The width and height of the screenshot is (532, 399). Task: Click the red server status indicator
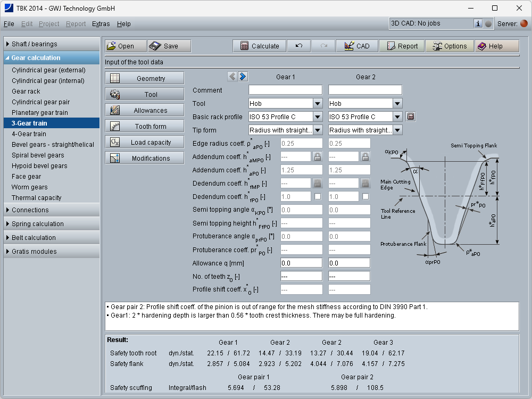[x=523, y=23]
